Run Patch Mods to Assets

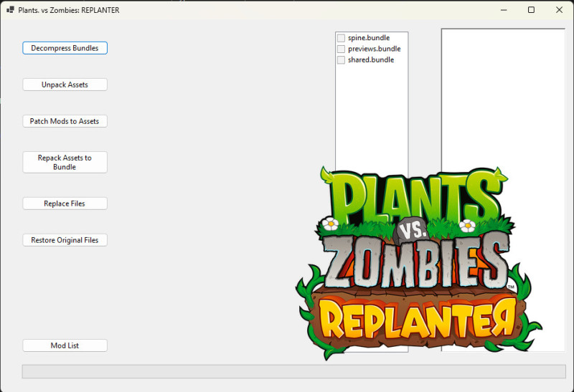coord(65,121)
